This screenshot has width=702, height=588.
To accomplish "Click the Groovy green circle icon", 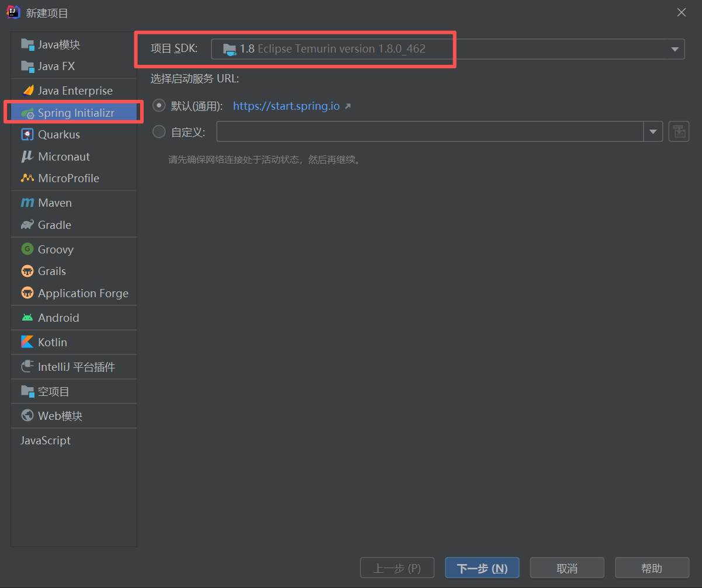I will tap(27, 249).
